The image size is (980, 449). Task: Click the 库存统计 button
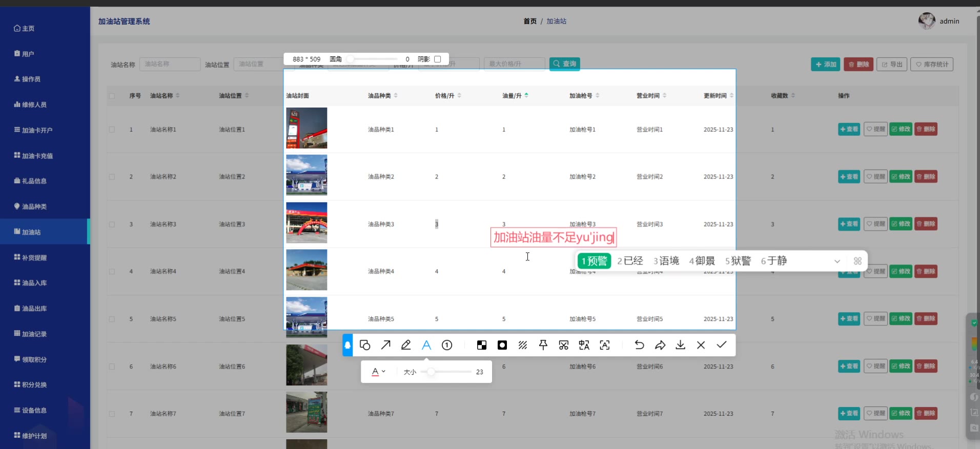tap(931, 65)
